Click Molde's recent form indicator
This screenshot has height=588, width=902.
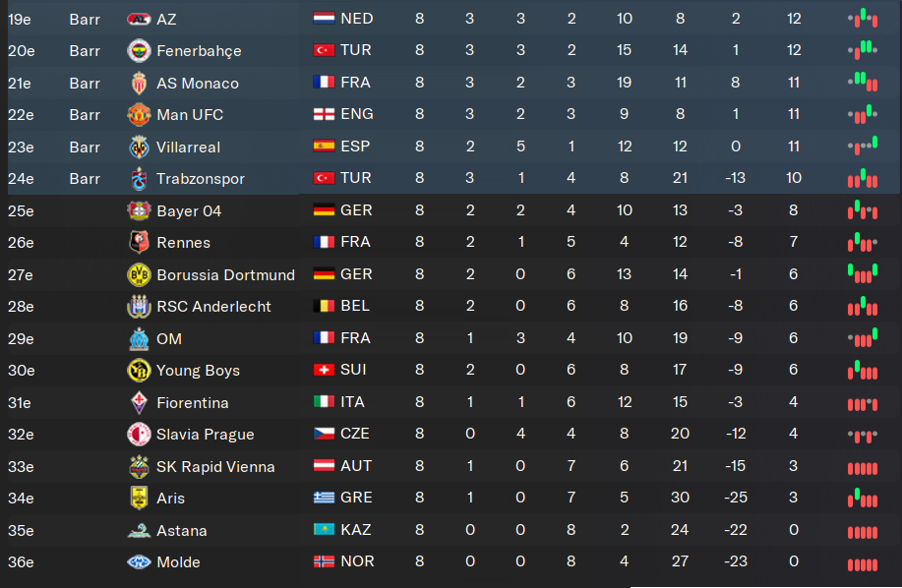[862, 562]
